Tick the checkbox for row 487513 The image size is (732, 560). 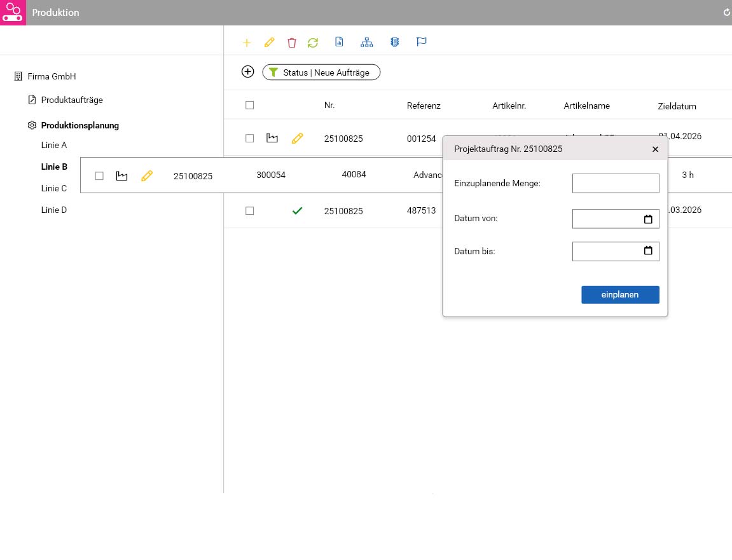tap(250, 210)
